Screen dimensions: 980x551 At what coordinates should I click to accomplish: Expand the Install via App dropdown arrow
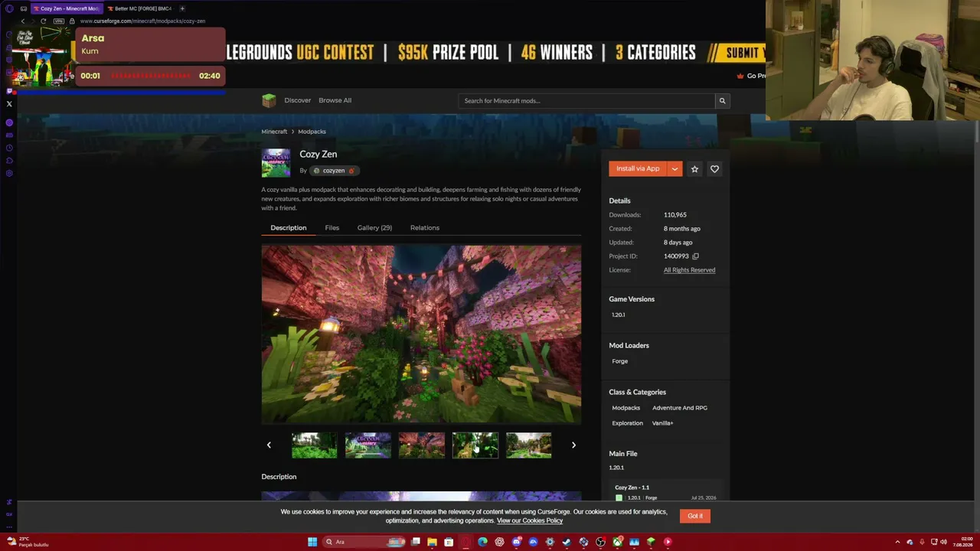[675, 169]
